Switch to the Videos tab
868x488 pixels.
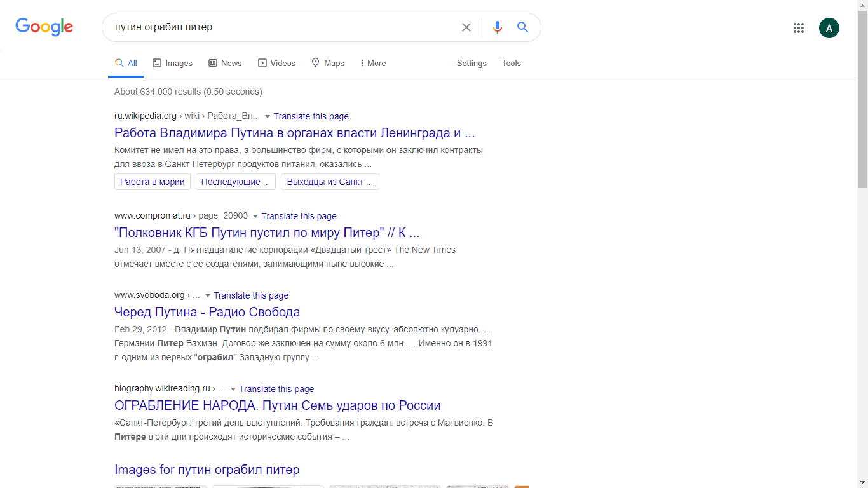[x=276, y=64]
